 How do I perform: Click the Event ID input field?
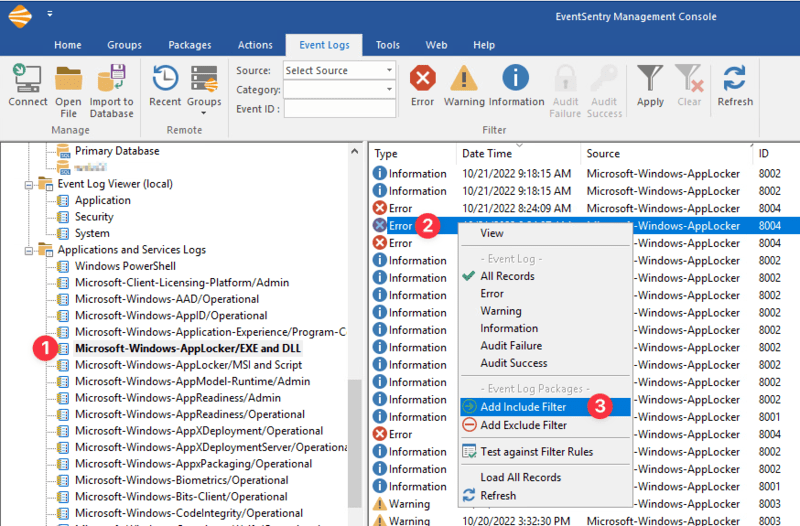[340, 109]
